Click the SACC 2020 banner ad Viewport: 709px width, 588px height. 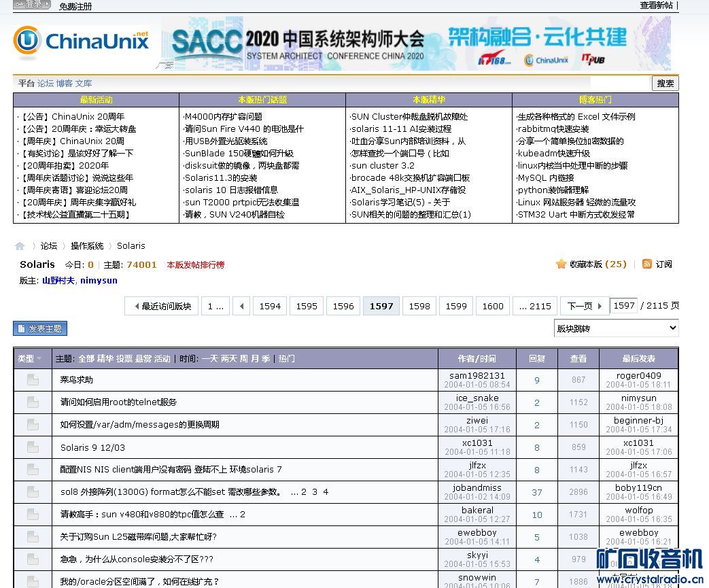[415, 44]
